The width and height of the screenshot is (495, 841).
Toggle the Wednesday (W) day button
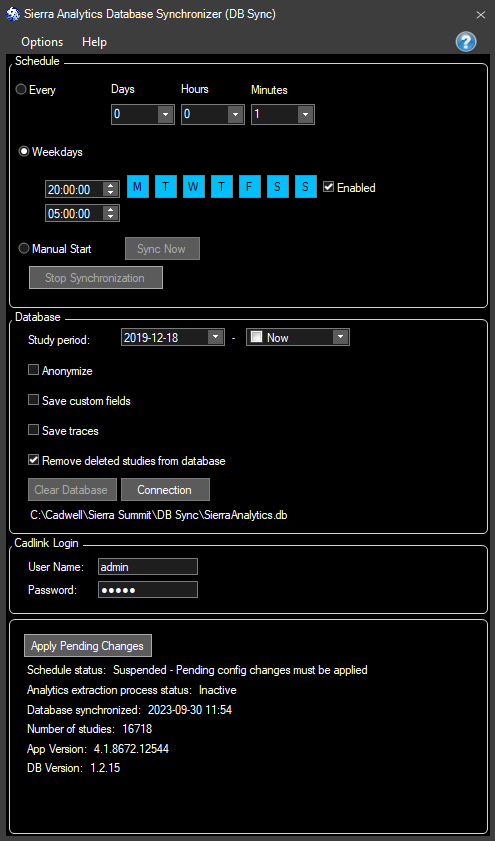(x=194, y=187)
